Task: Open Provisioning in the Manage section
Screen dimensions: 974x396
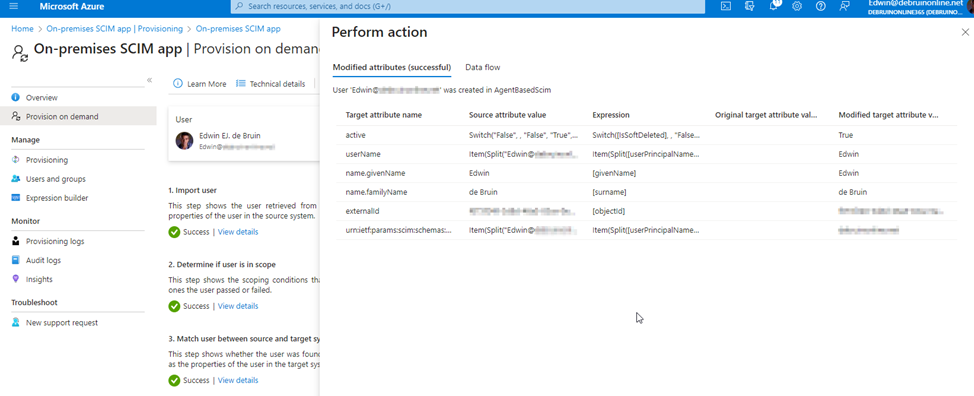Action: pos(47,160)
